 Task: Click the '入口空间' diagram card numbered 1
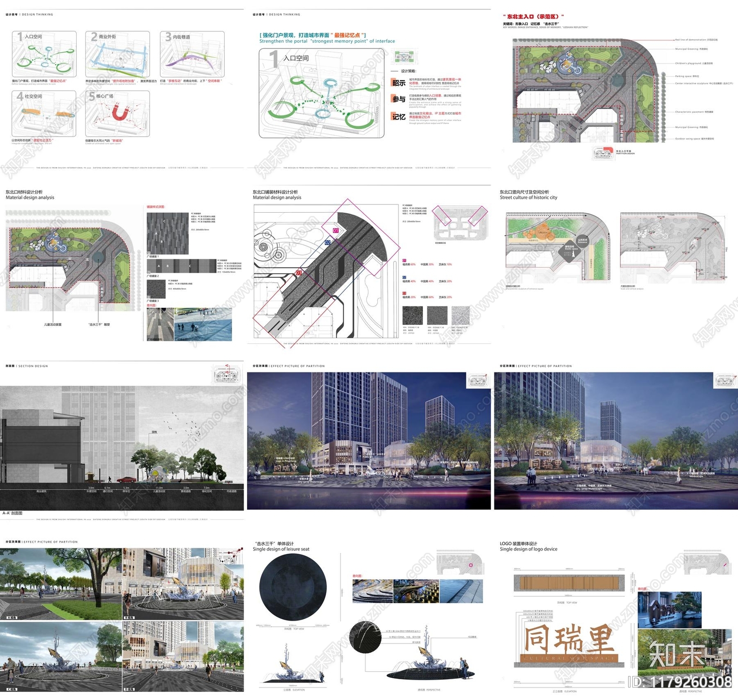44,54
